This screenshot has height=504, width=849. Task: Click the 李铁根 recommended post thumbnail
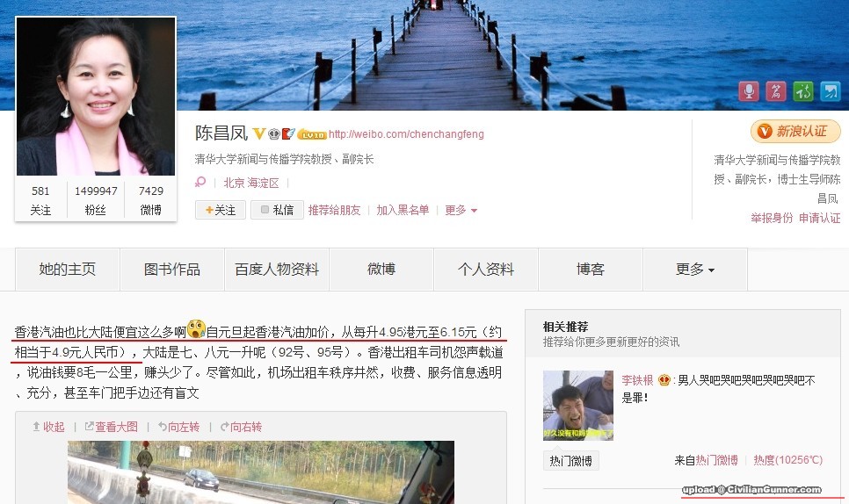click(578, 405)
